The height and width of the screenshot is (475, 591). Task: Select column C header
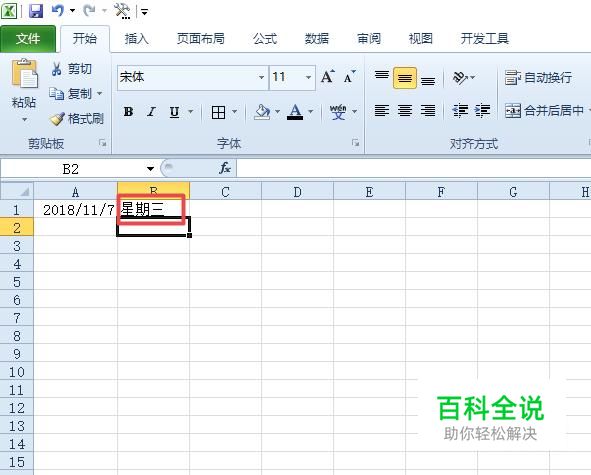(x=225, y=192)
